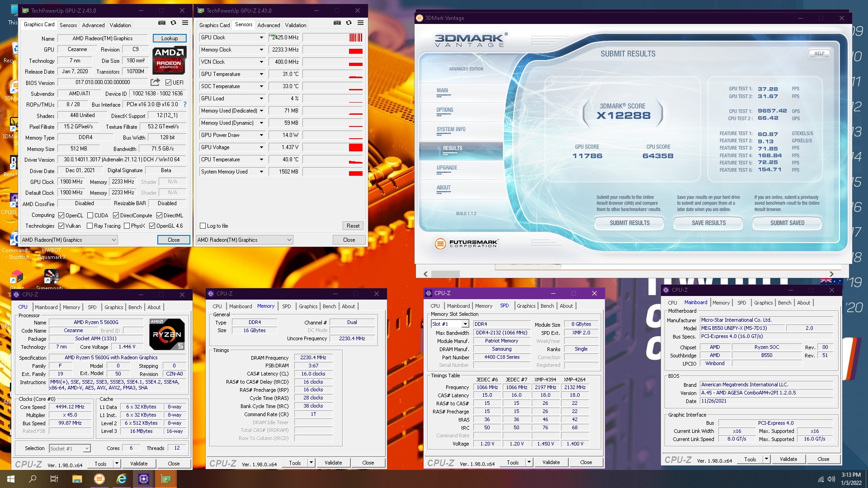This screenshot has width=868, height=488.
Task: Click Bus Interface question mark icon
Action: click(x=185, y=104)
